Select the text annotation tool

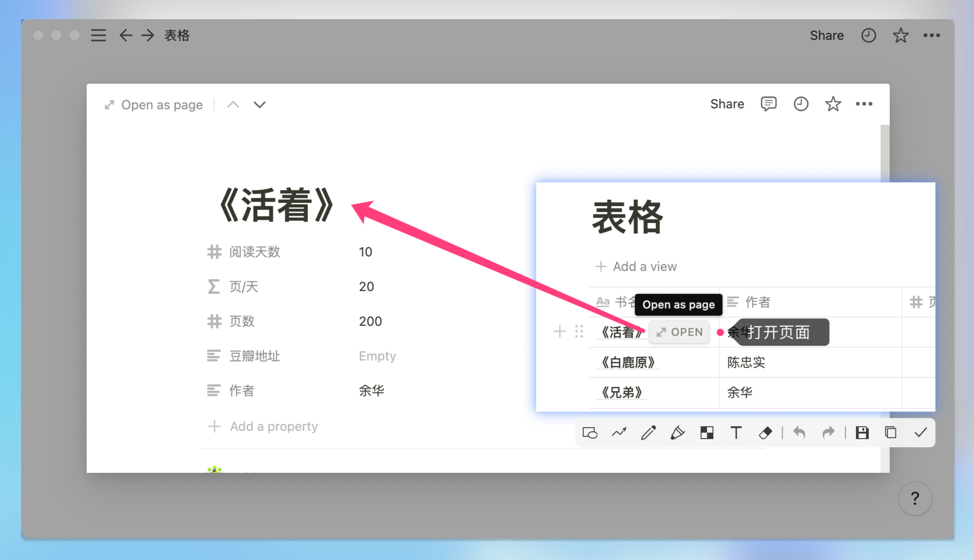point(736,433)
